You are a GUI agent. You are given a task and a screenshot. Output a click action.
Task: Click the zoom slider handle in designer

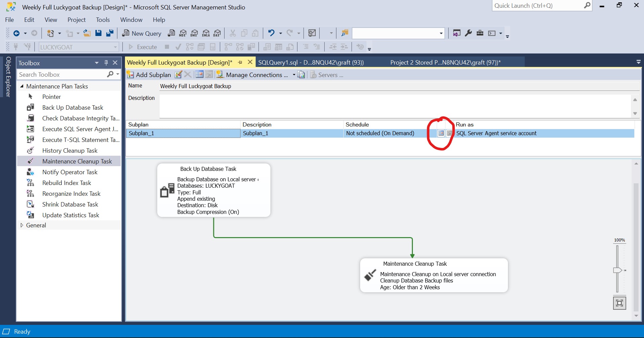617,270
